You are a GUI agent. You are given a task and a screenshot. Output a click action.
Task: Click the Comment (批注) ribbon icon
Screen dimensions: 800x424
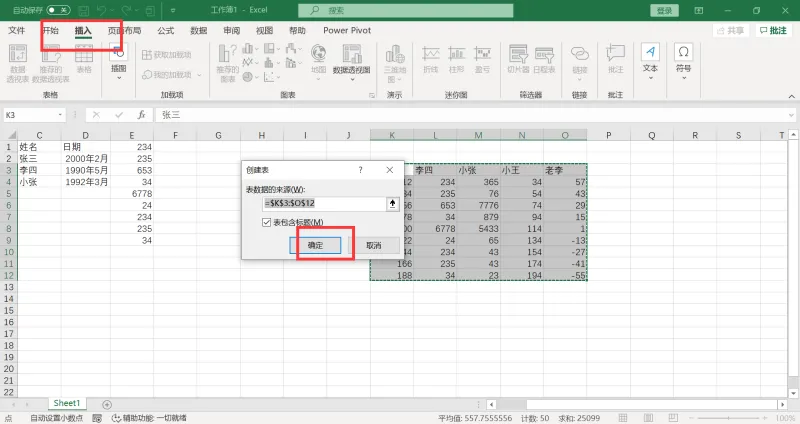(x=615, y=59)
